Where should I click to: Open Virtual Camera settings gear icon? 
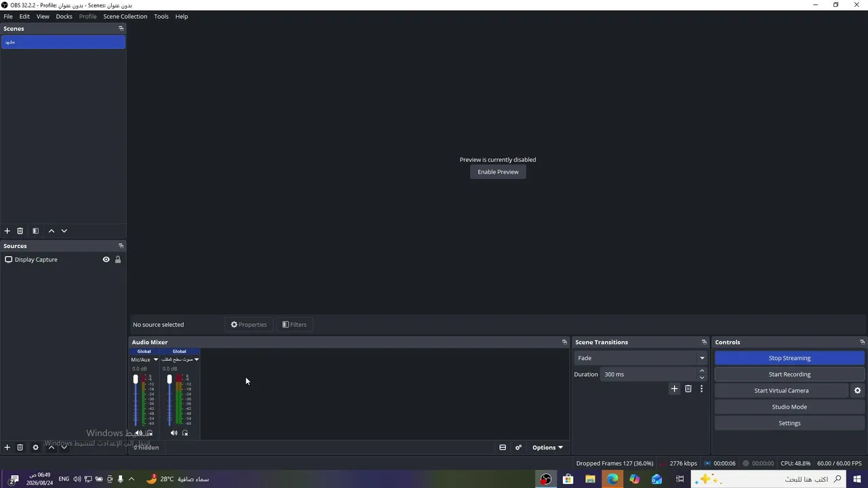(857, 390)
